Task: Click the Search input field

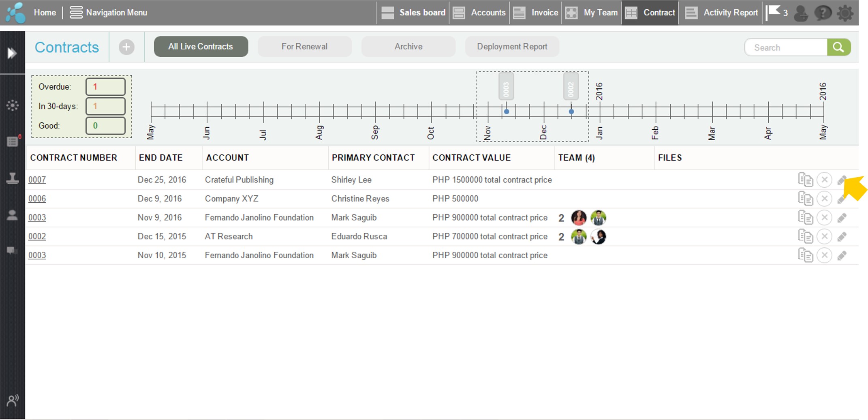Action: click(x=785, y=47)
